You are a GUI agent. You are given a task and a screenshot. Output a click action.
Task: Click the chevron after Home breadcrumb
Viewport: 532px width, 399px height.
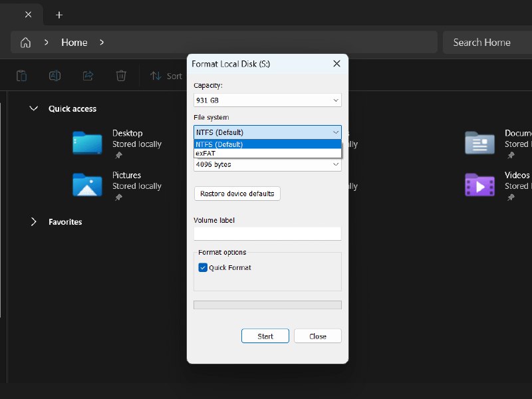click(102, 43)
